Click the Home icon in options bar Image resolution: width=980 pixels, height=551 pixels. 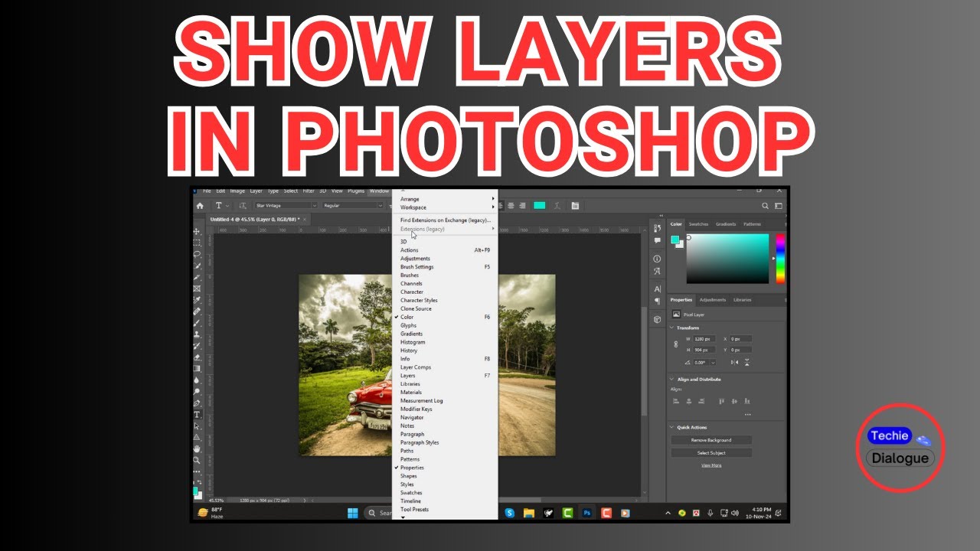click(200, 206)
